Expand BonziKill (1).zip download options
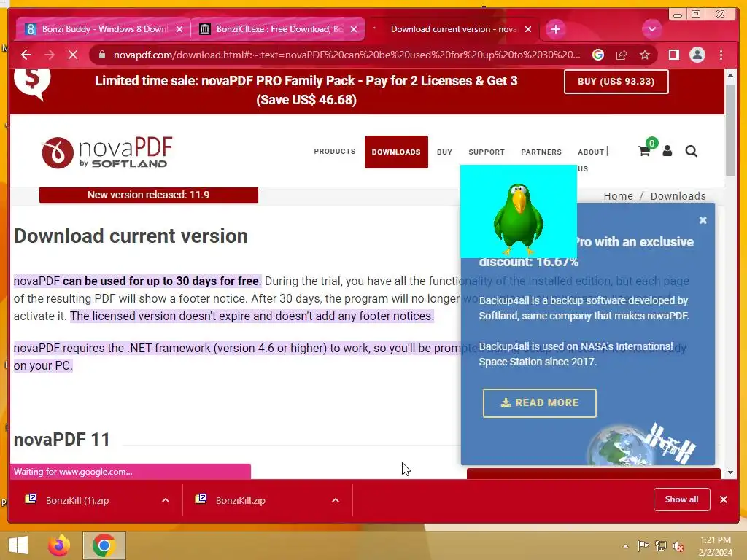Viewport: 747px width, 560px height. coord(166,500)
